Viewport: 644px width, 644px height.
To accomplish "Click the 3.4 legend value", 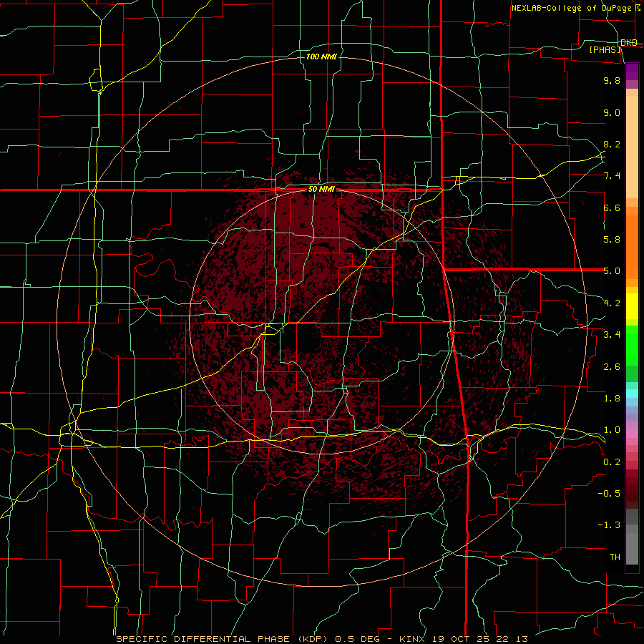I will pos(612,335).
